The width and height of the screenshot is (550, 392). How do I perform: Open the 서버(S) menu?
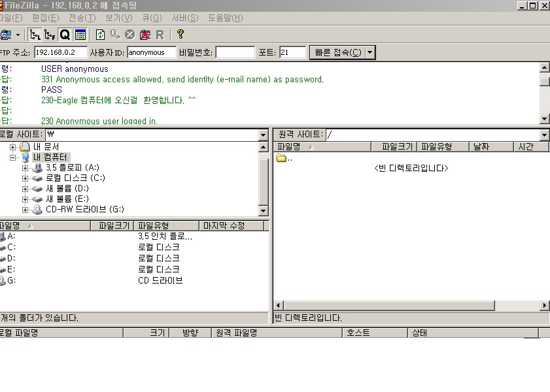185,18
